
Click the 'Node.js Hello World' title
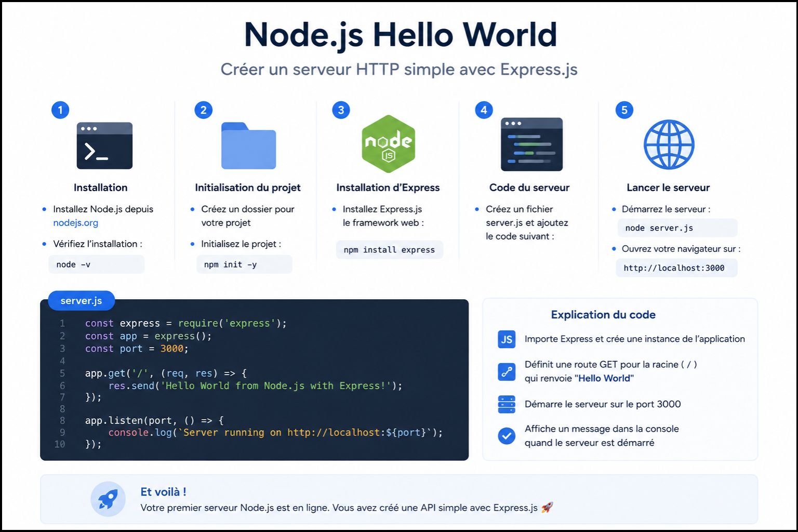coord(400,35)
